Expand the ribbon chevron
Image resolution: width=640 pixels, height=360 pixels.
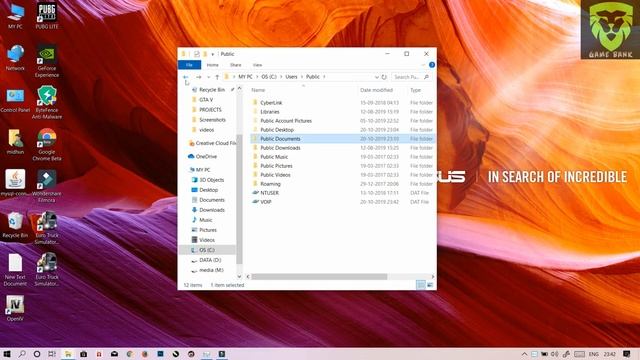pos(423,65)
